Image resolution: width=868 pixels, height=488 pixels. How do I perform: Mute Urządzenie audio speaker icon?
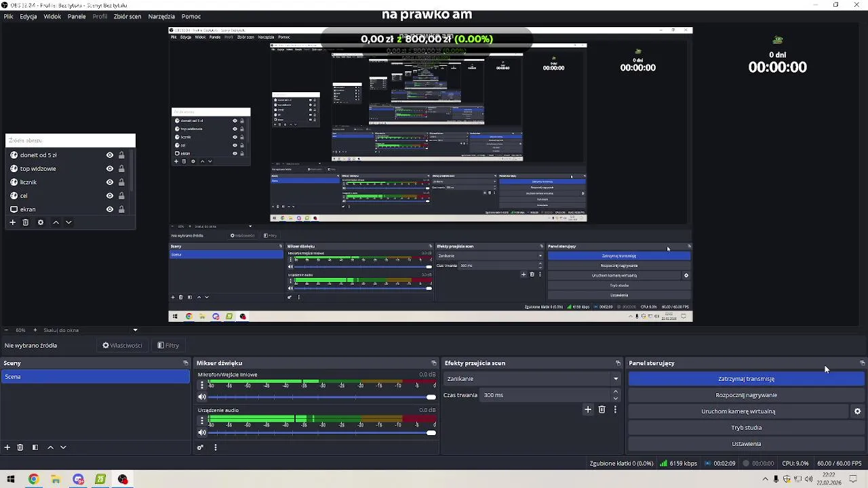coord(201,432)
